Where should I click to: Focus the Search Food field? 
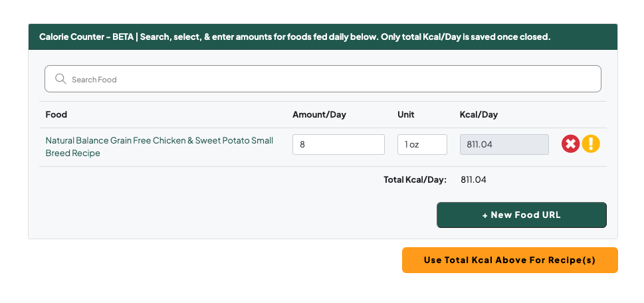tap(323, 79)
